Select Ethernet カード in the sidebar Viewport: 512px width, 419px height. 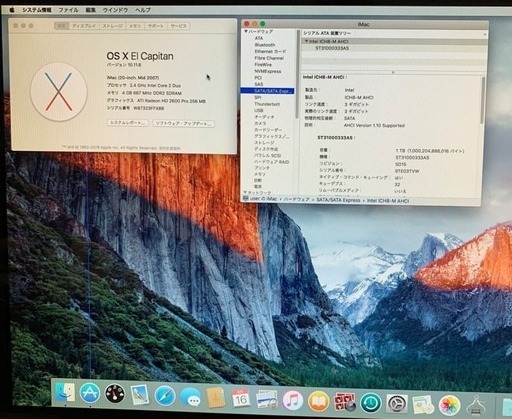pyautogui.click(x=270, y=51)
